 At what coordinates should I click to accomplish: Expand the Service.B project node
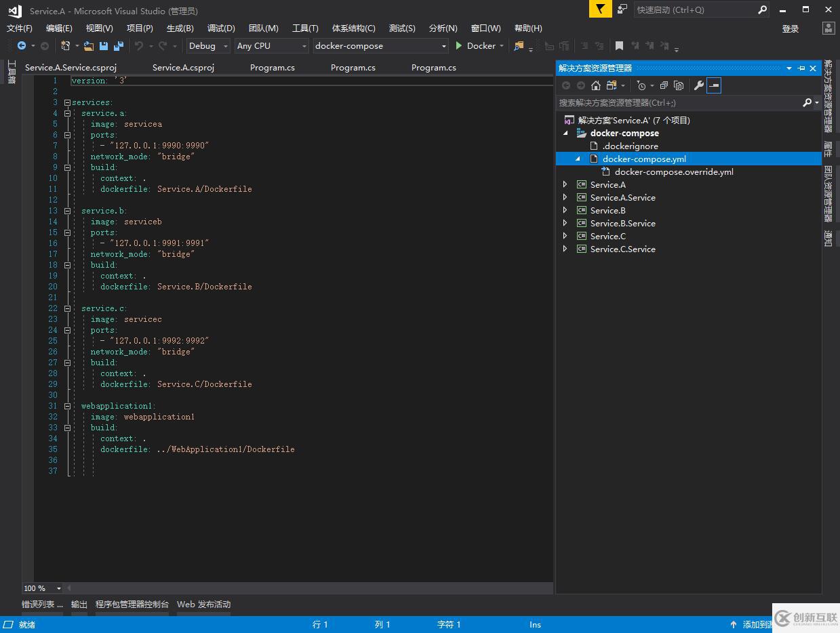(x=565, y=211)
